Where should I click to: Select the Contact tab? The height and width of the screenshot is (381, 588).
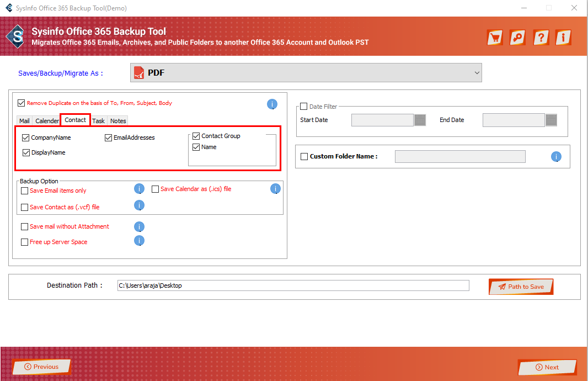[x=76, y=120]
